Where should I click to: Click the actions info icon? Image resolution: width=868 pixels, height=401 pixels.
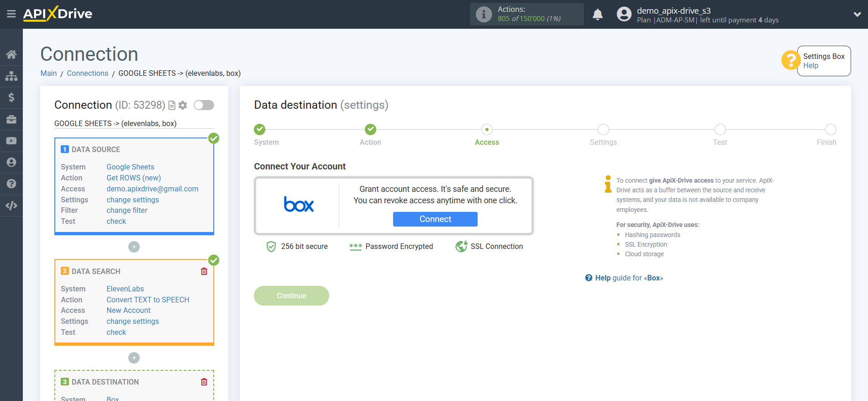[484, 14]
